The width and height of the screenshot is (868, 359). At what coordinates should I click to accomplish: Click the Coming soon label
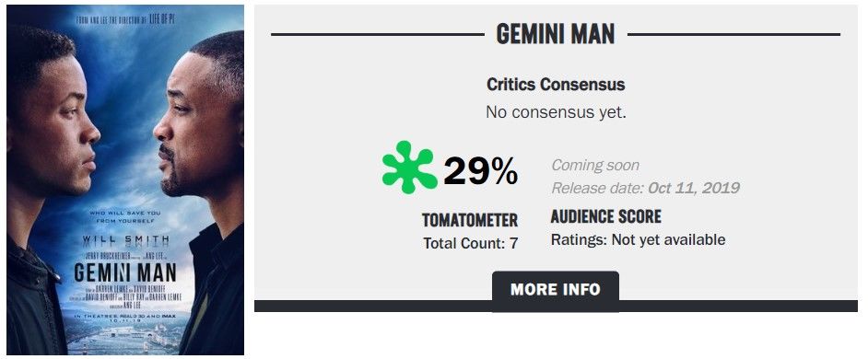coord(595,166)
